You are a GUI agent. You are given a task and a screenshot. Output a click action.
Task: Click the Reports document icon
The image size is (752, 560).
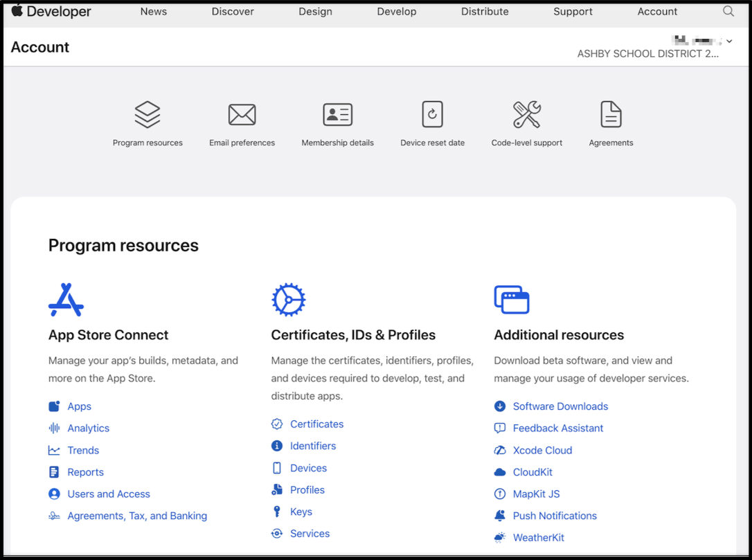click(x=54, y=472)
